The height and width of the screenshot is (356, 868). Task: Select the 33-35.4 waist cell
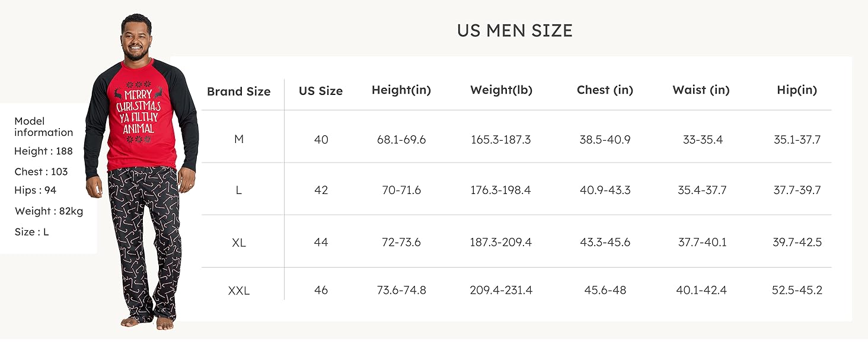[702, 140]
